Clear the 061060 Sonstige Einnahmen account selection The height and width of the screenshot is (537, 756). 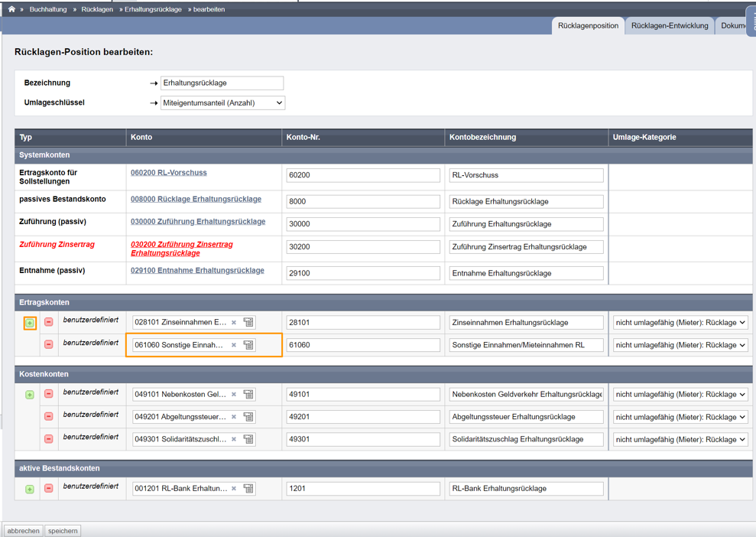(x=234, y=345)
